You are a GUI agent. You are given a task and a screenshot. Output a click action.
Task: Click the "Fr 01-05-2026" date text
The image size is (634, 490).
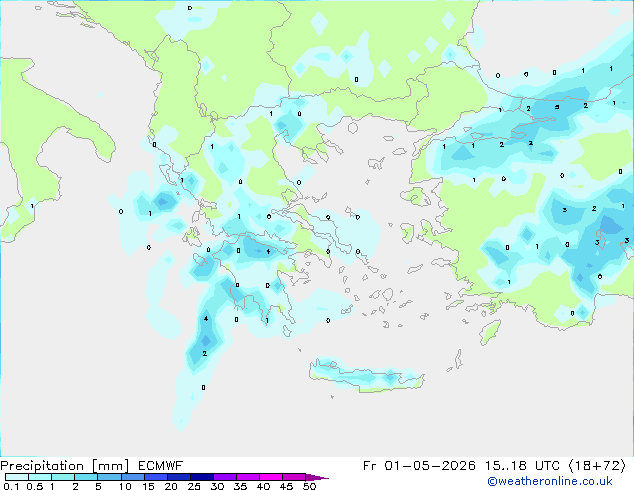click(419, 466)
